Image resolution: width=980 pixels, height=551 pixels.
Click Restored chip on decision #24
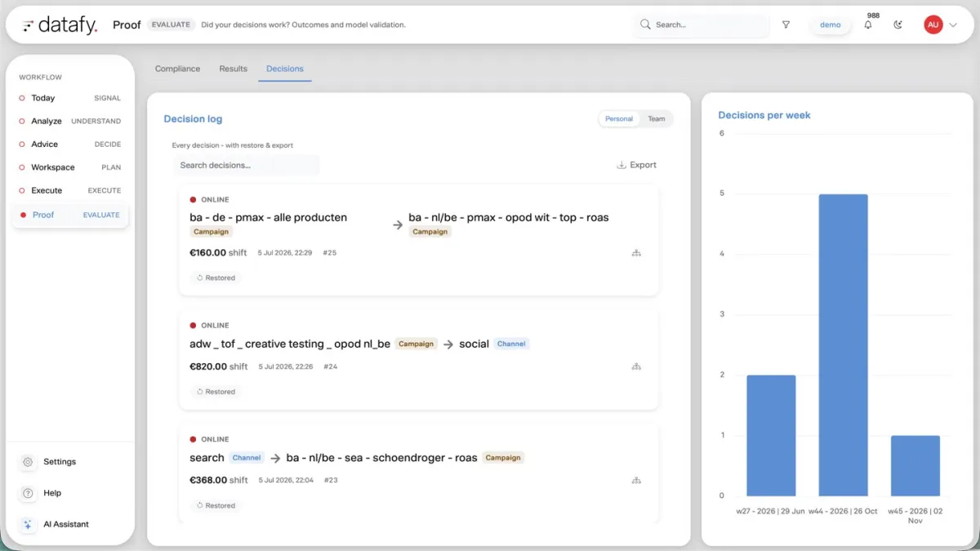(216, 392)
